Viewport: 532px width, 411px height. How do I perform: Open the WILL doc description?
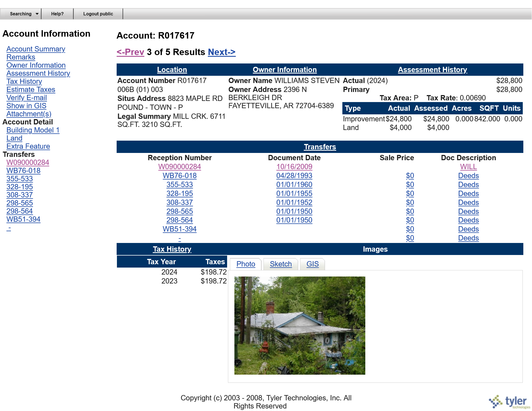pyautogui.click(x=469, y=167)
